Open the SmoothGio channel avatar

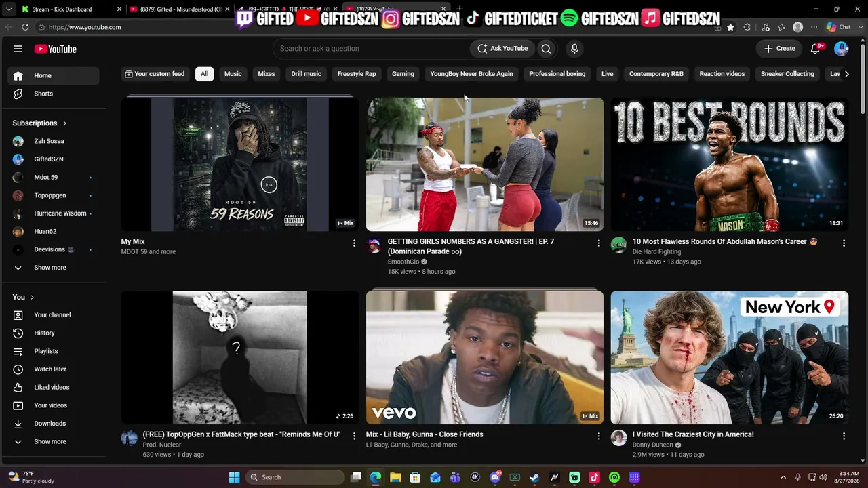(x=374, y=245)
